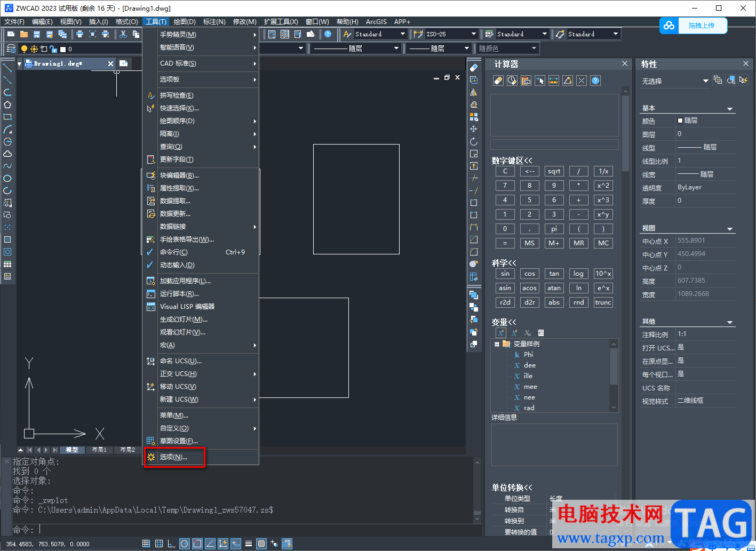Screen dimensions: 756x551
Task: Open the Standard text style dropdown
Action: (381, 34)
